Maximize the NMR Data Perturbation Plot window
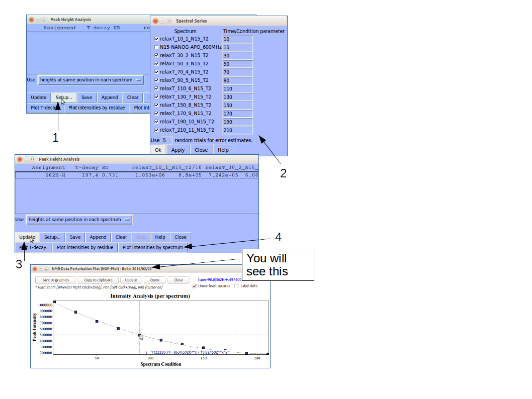532x399 pixels. click(45, 269)
